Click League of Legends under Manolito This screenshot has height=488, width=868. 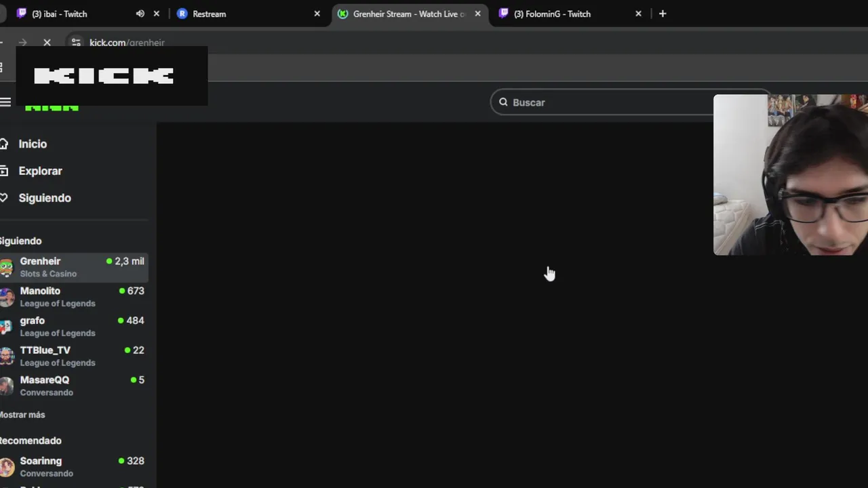coord(58,304)
